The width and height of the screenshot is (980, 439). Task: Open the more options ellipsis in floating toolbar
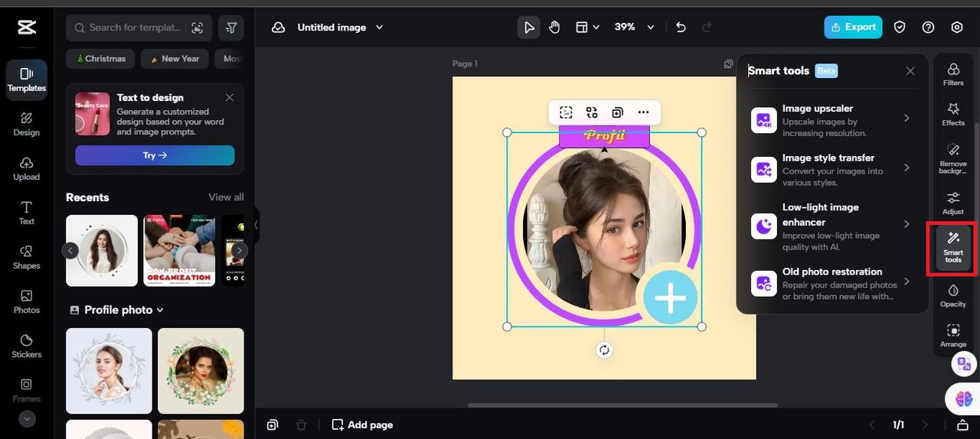pos(643,112)
